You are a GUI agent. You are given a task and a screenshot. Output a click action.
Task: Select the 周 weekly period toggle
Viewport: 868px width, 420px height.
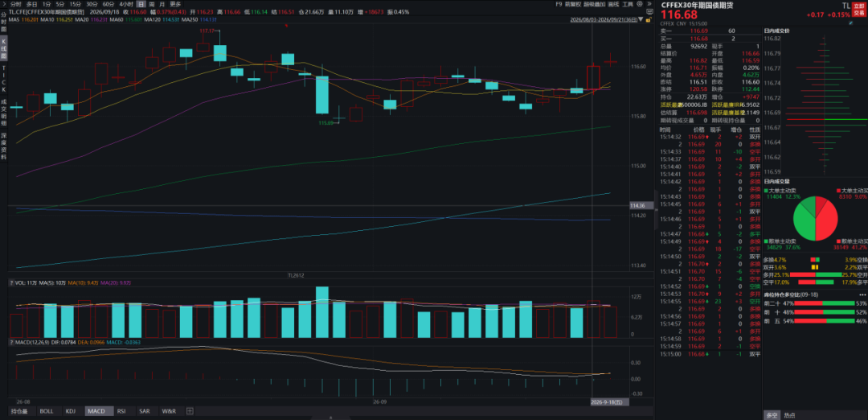152,4
